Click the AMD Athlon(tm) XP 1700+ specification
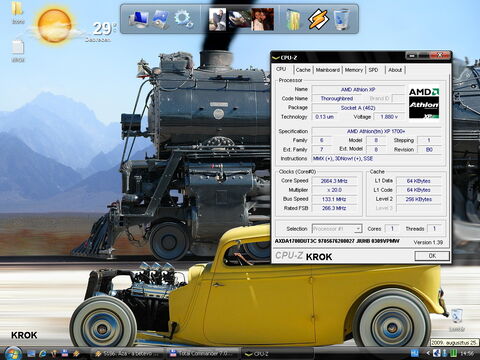 click(x=376, y=131)
